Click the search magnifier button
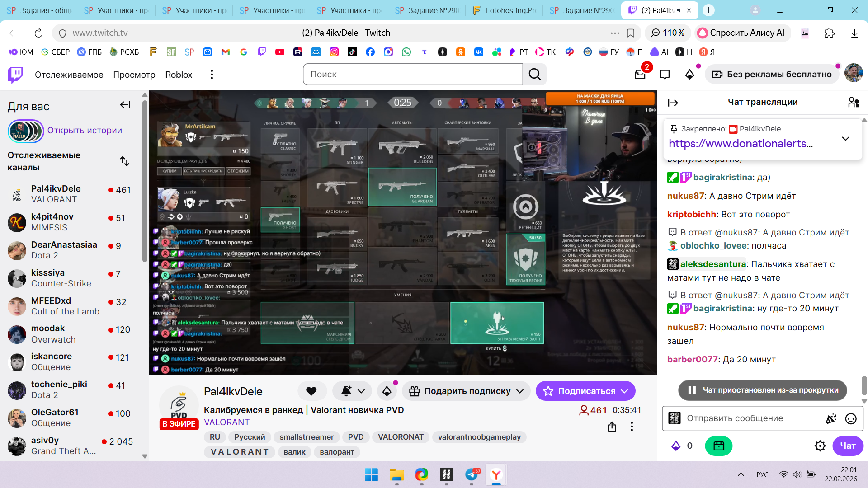Screen dimensions: 868x488 534,75
